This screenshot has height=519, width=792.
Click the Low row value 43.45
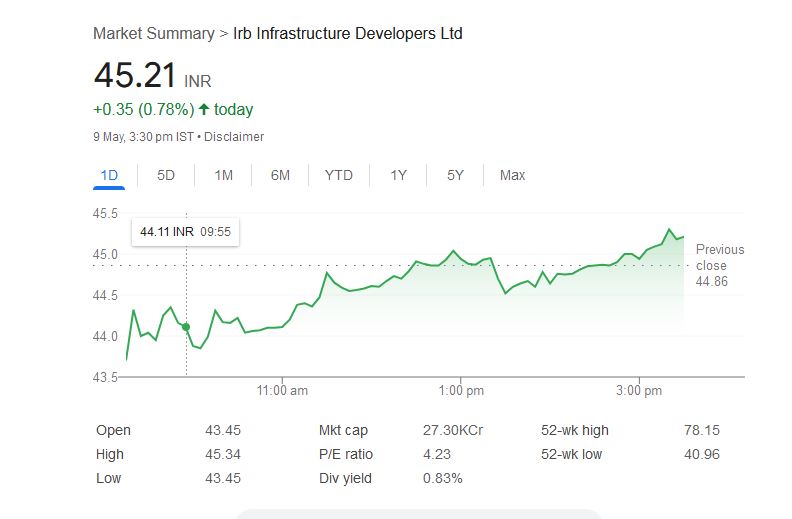pyautogui.click(x=223, y=478)
